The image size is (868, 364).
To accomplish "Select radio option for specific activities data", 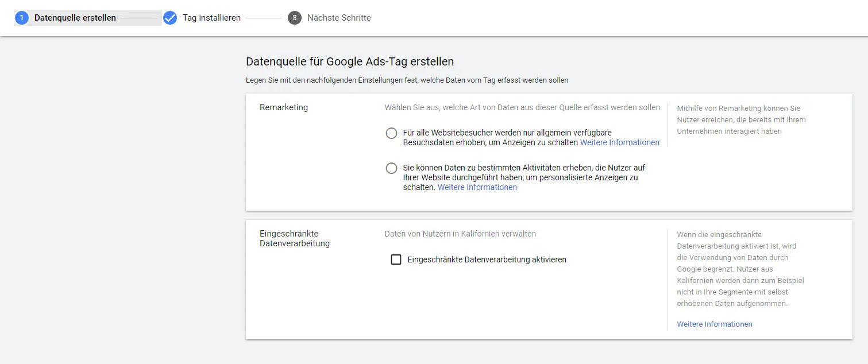I will coord(391,168).
